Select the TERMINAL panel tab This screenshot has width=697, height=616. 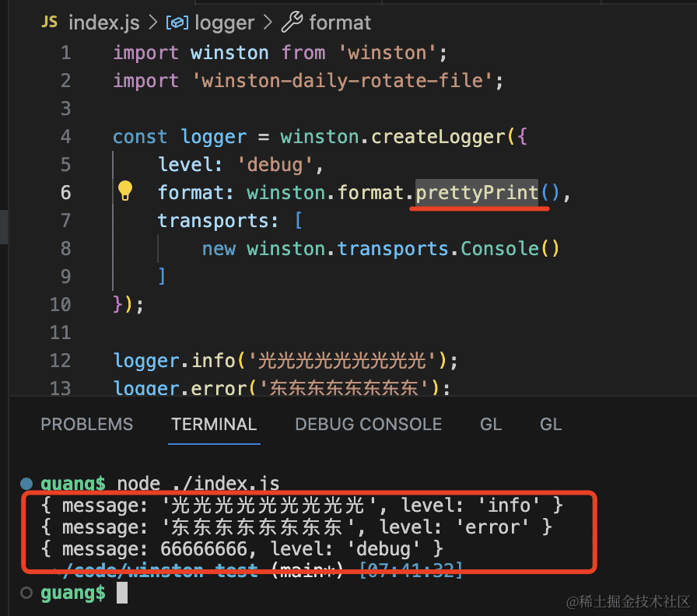(x=214, y=425)
